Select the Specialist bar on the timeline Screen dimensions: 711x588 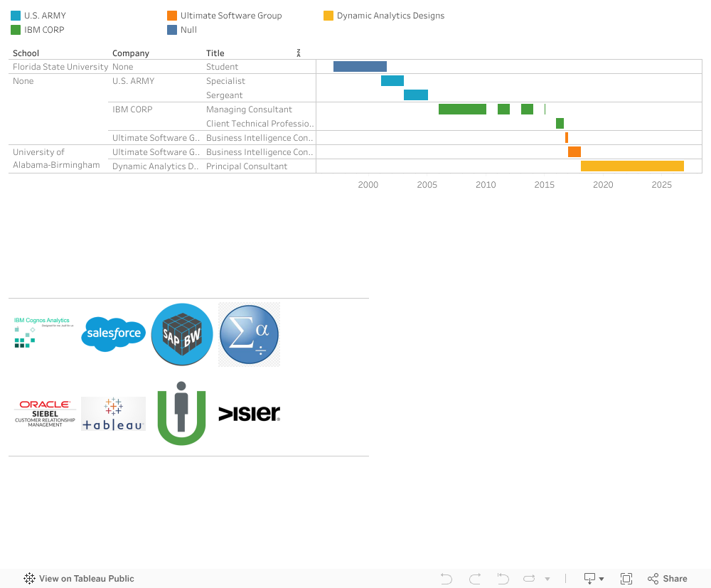[x=392, y=80]
